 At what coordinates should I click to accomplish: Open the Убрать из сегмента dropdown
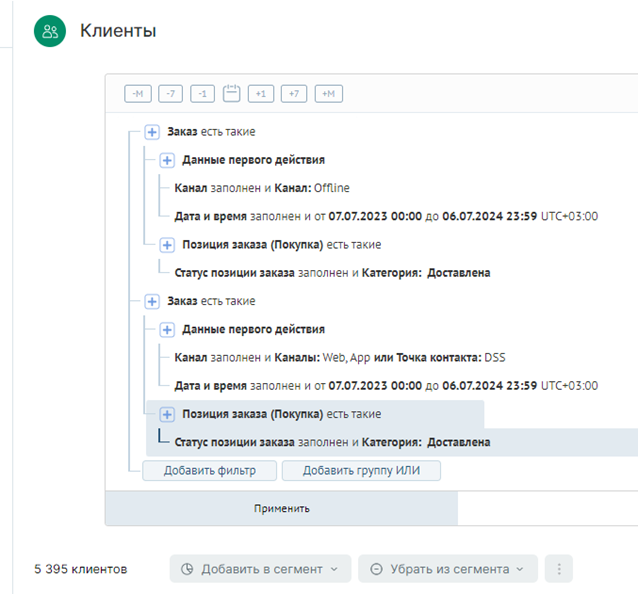pos(447,569)
